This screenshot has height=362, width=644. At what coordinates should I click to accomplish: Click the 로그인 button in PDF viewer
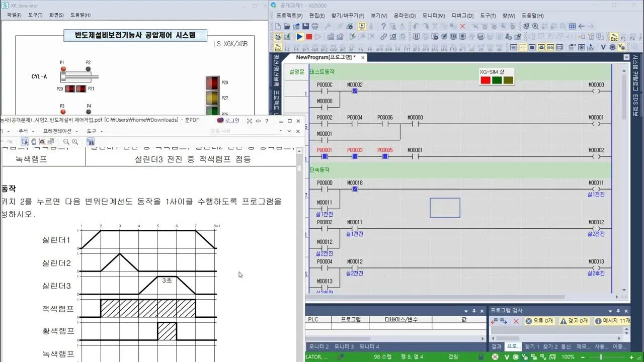228,120
